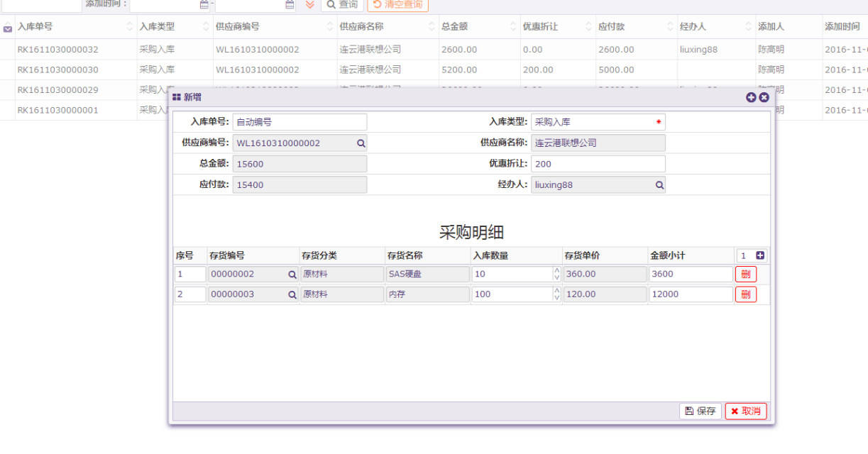Open item lookup for 存货编号 00000002
This screenshot has height=454, width=868.
point(292,275)
